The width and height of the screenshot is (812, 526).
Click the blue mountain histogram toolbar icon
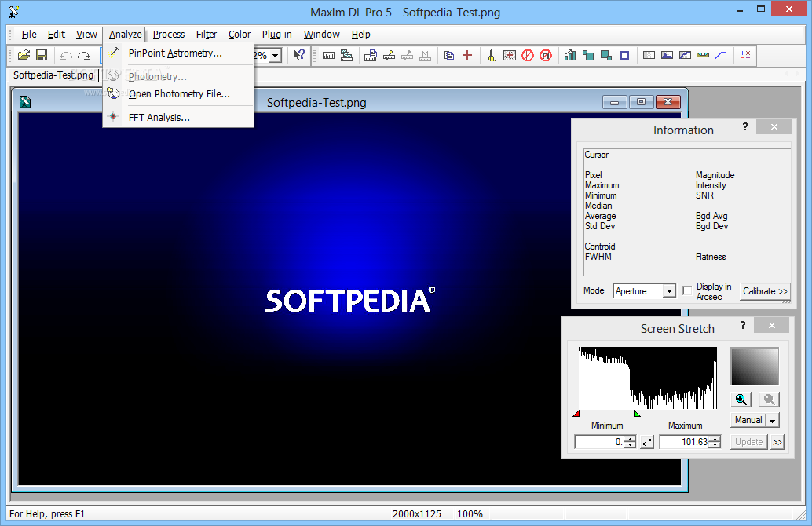click(667, 55)
